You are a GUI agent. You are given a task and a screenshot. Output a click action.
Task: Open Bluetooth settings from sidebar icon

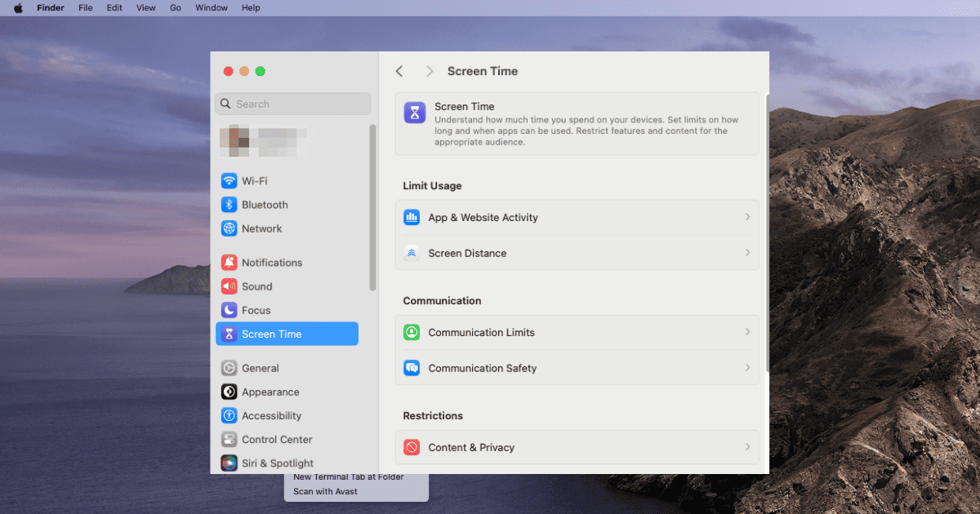[x=229, y=205]
